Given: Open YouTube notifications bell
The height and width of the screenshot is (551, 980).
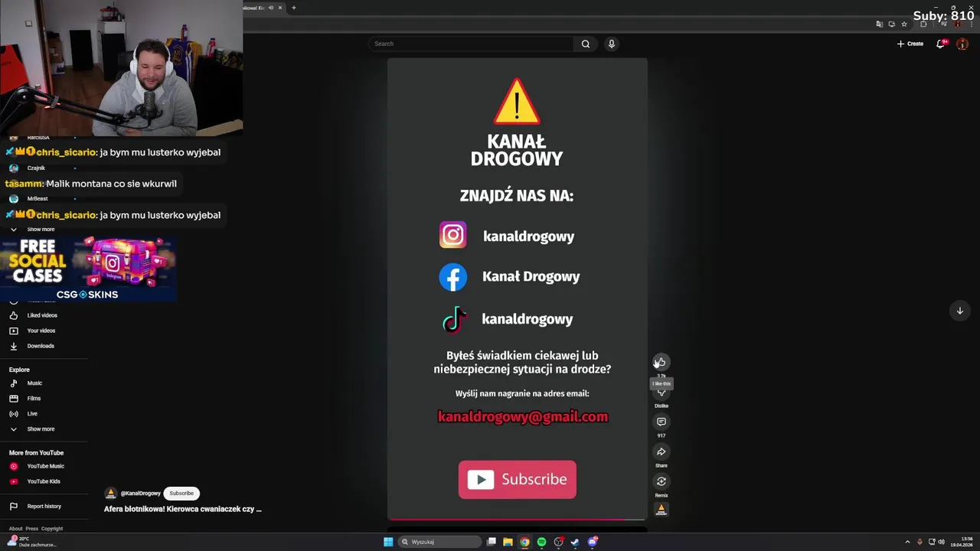Looking at the screenshot, I should (941, 44).
